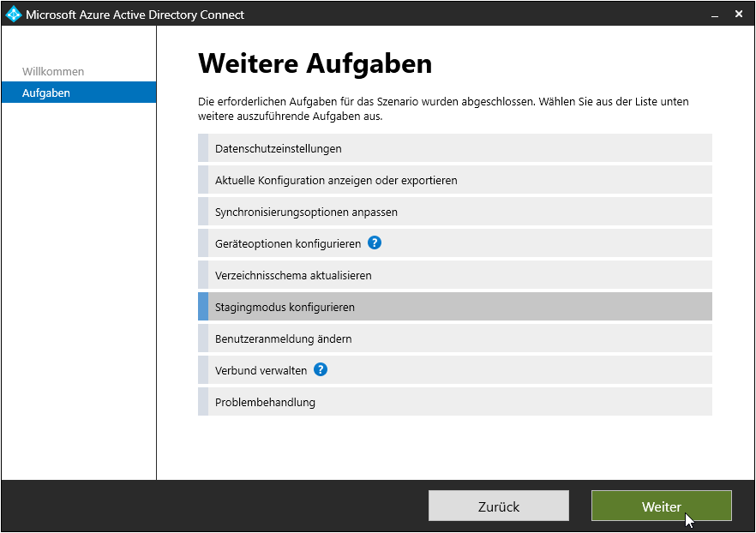The height and width of the screenshot is (533, 756).
Task: Select the Problembehandlung task
Action: click(x=454, y=402)
